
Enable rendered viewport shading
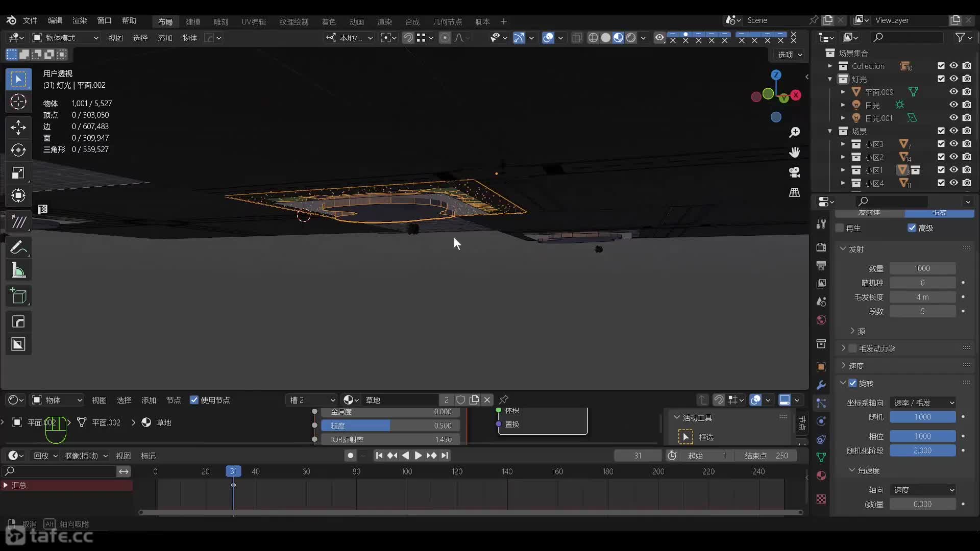coord(631,38)
